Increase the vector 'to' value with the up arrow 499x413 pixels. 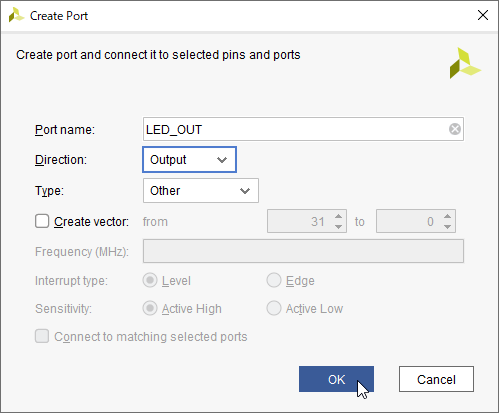pyautogui.click(x=448, y=216)
